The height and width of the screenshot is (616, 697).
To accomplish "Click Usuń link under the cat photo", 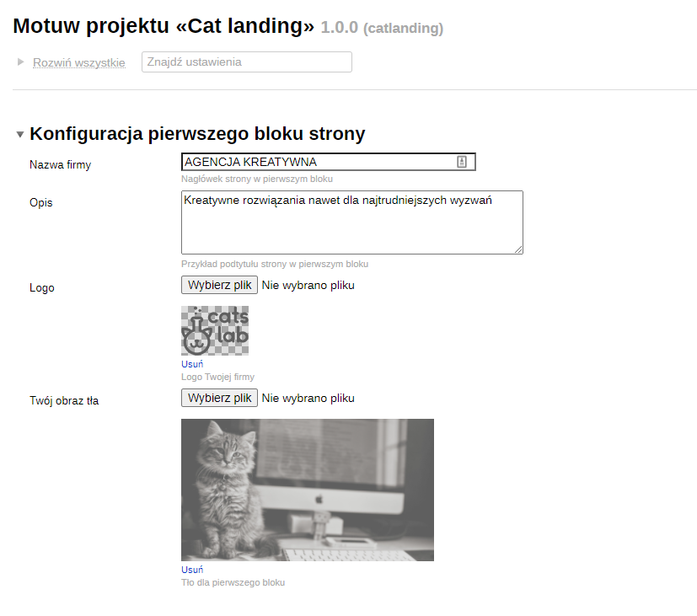I will click(192, 570).
